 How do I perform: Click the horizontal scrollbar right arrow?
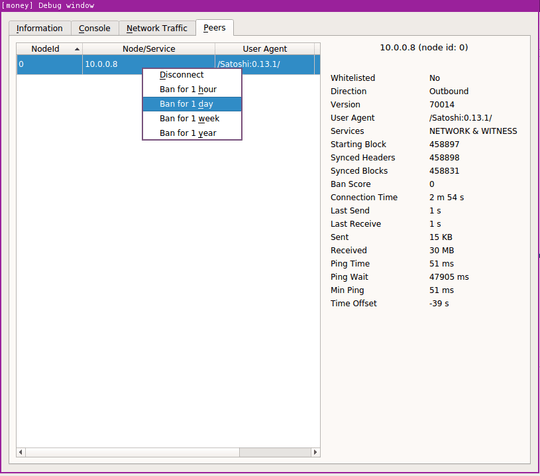tap(315, 452)
